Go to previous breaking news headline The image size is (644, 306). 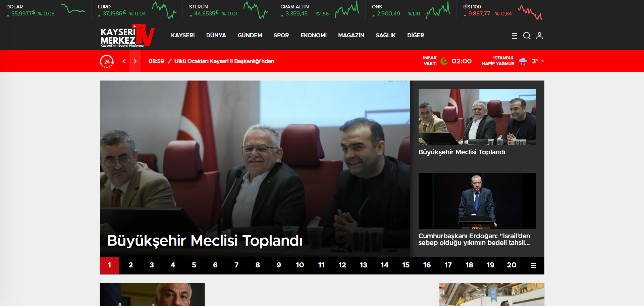124,61
